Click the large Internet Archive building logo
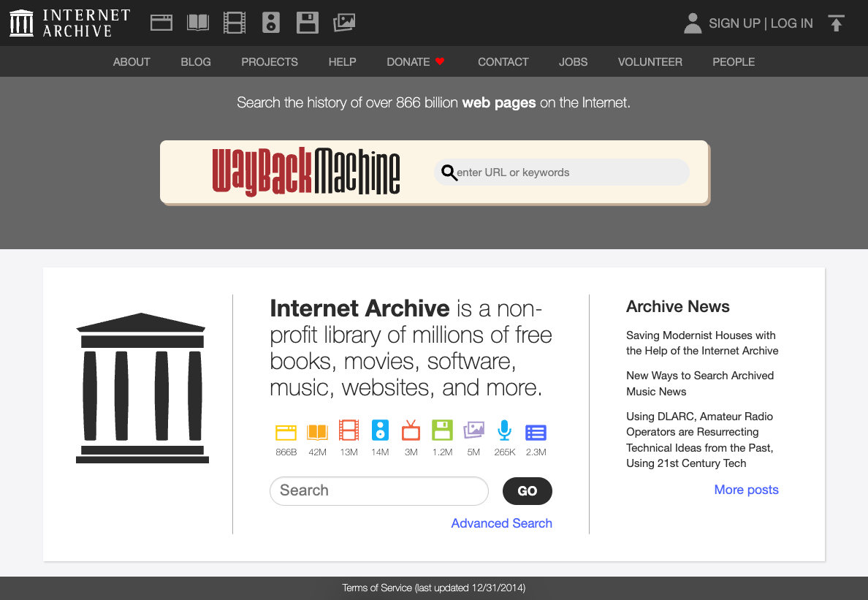This screenshot has width=868, height=600. pyautogui.click(x=142, y=388)
